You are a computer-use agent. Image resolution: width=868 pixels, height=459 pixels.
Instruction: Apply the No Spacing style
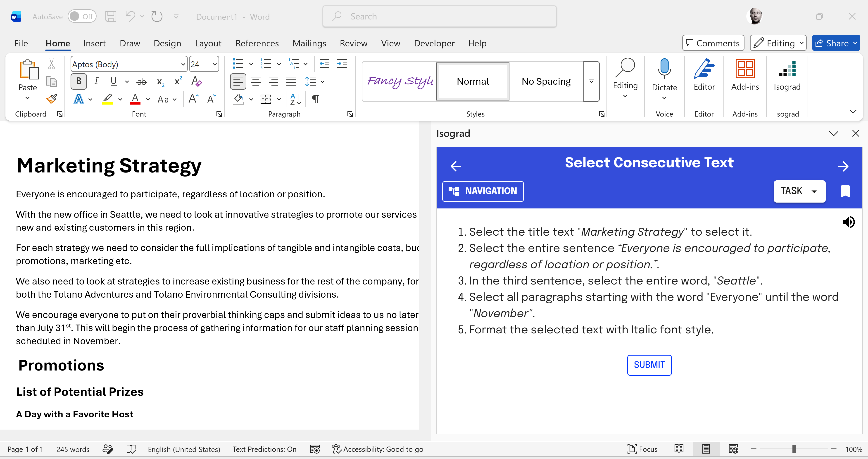(546, 81)
